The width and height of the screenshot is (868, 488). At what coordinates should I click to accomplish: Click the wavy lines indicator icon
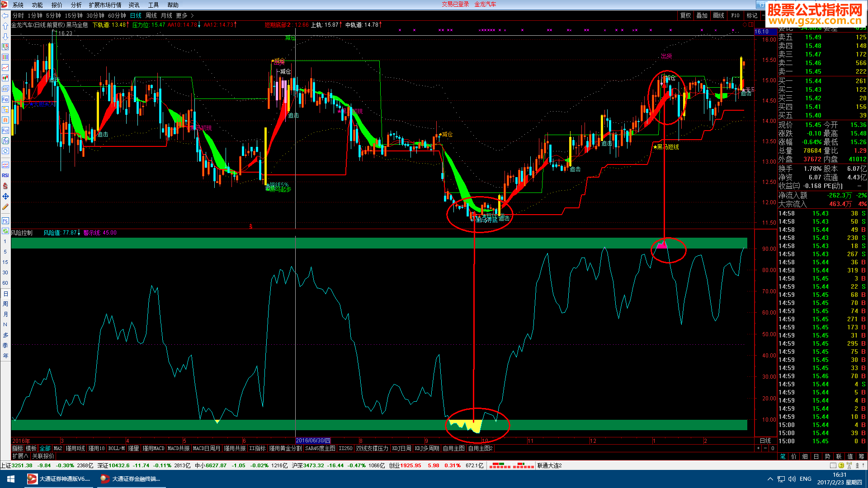point(5,165)
